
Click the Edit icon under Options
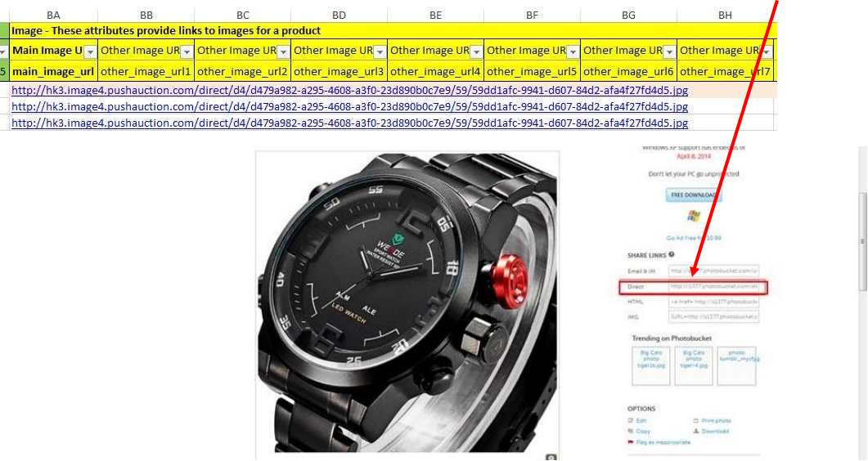coord(631,420)
